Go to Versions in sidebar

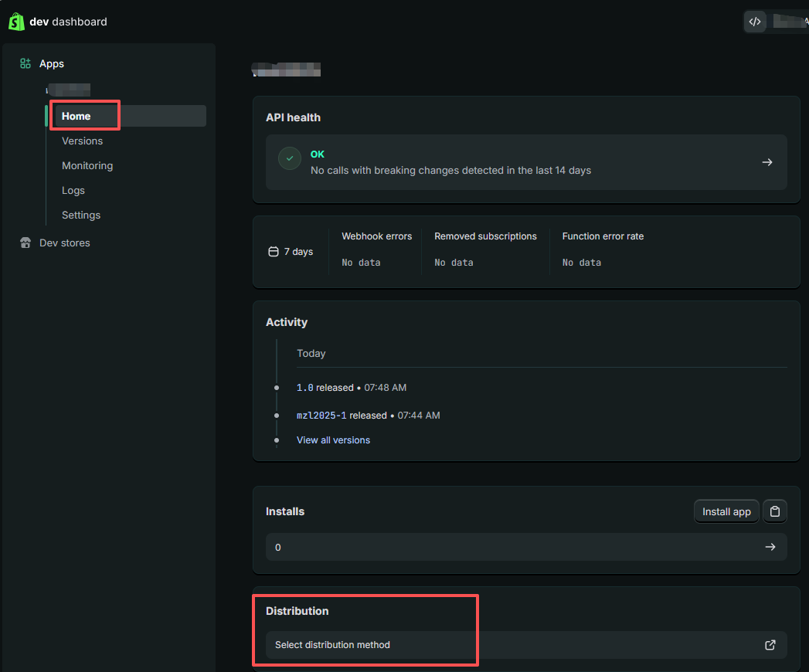82,141
